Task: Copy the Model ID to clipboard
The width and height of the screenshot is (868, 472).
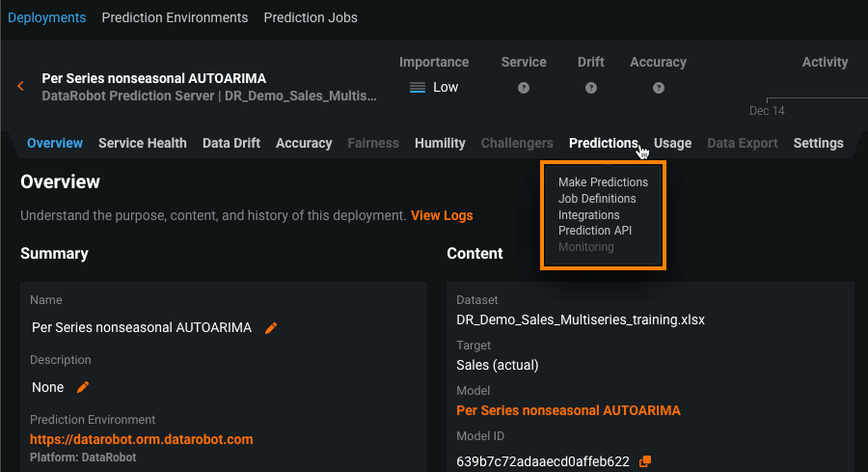Action: pyautogui.click(x=646, y=461)
